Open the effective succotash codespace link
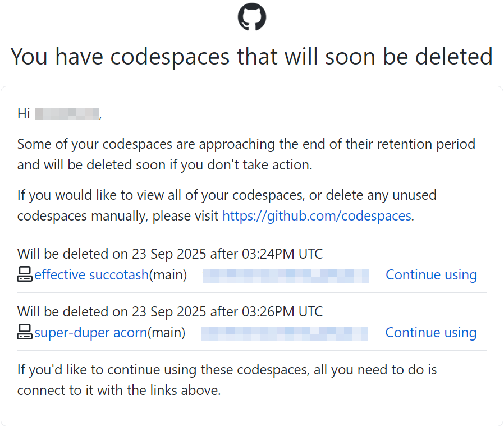The image size is (504, 427). 91,275
